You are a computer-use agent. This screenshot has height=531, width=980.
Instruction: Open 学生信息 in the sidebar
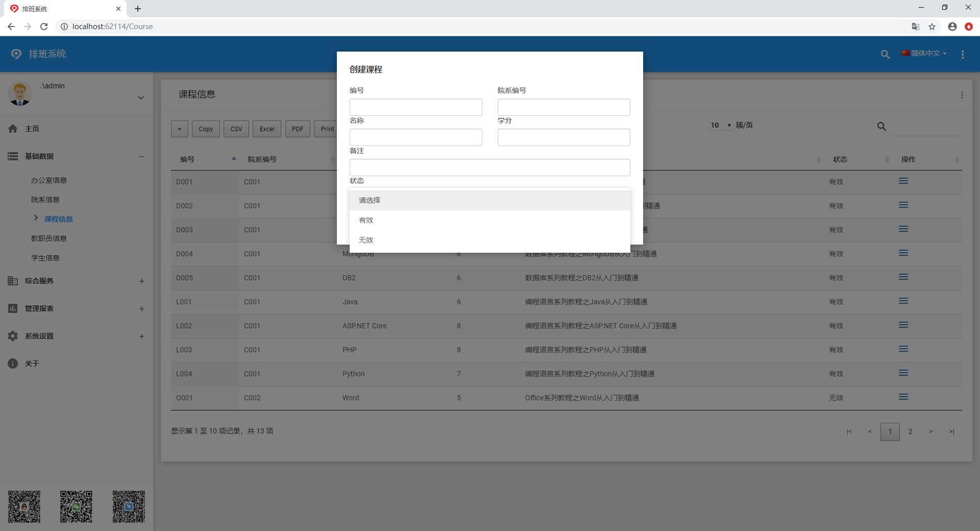45,258
